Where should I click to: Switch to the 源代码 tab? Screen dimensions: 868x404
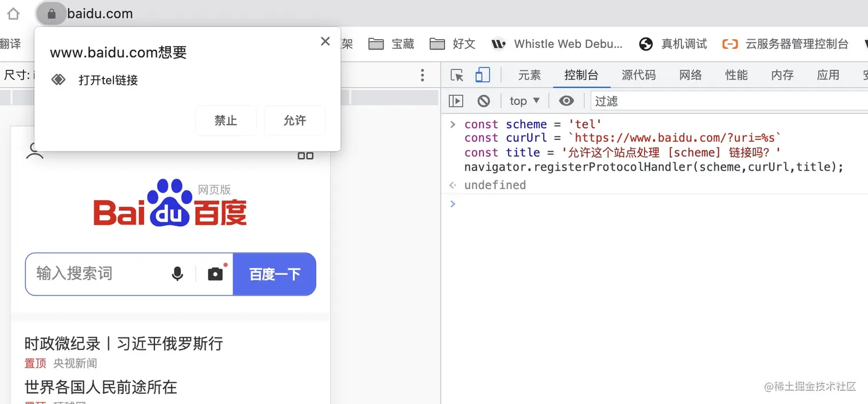(x=638, y=75)
